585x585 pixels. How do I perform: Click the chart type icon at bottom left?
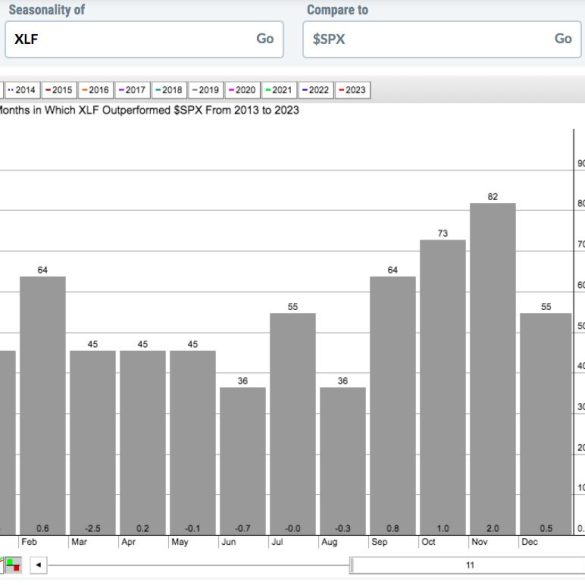click(13, 565)
